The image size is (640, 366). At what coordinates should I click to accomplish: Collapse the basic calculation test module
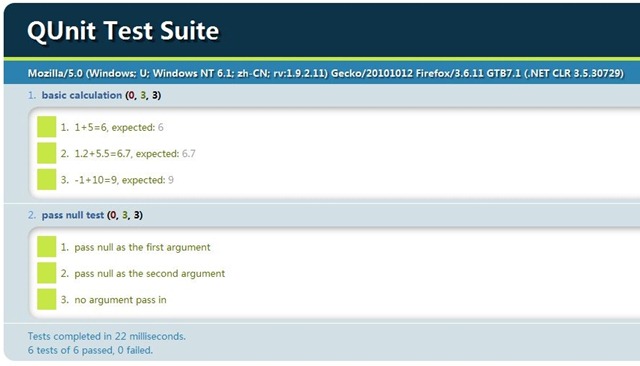(x=82, y=95)
